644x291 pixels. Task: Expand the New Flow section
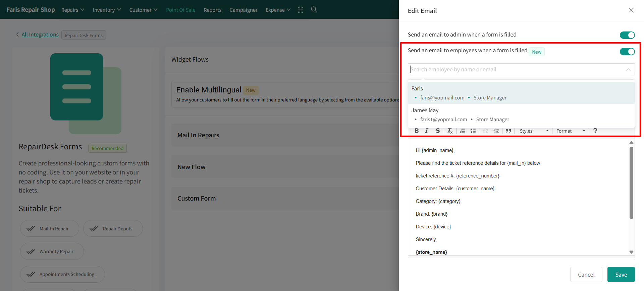click(x=285, y=167)
